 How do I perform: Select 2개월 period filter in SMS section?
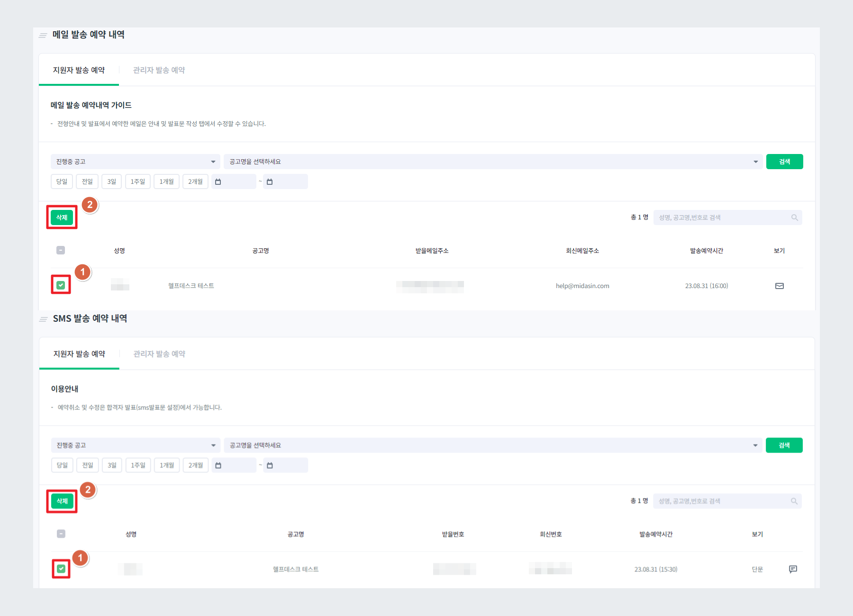tap(196, 465)
